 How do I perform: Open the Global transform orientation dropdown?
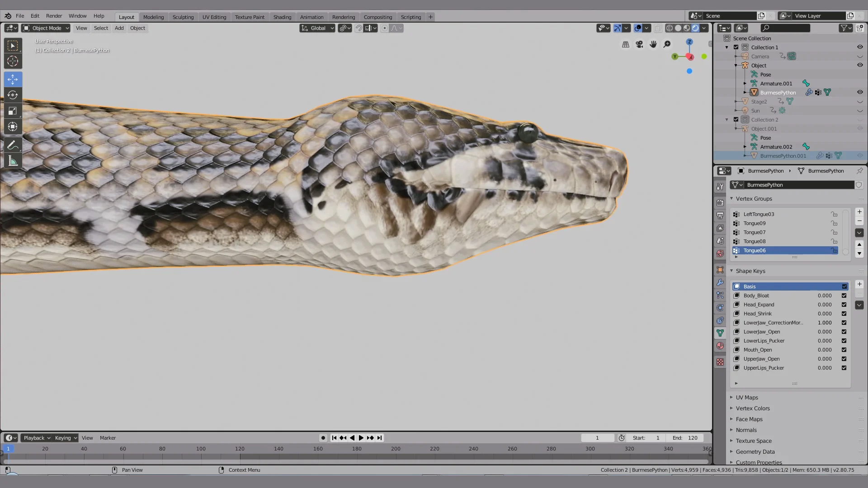point(317,28)
